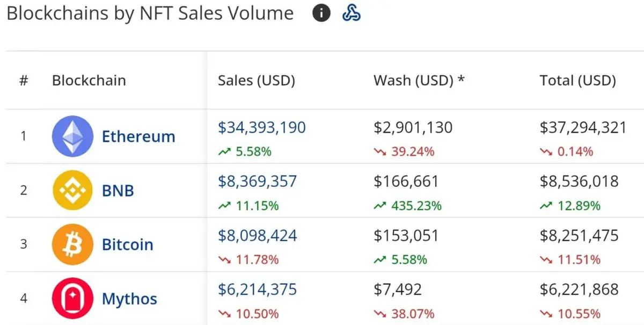
Task: Open the BNB blockchain link
Action: (118, 191)
